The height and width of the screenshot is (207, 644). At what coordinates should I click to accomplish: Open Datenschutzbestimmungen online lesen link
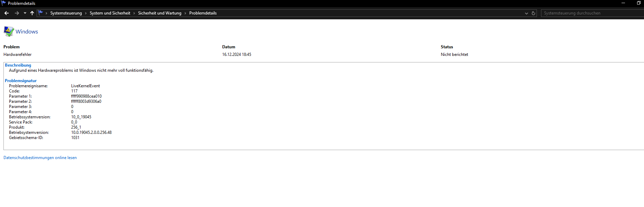click(x=40, y=158)
